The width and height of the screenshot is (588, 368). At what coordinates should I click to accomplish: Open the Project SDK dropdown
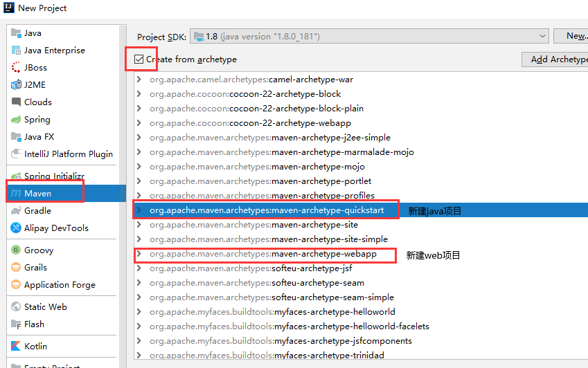pos(369,36)
